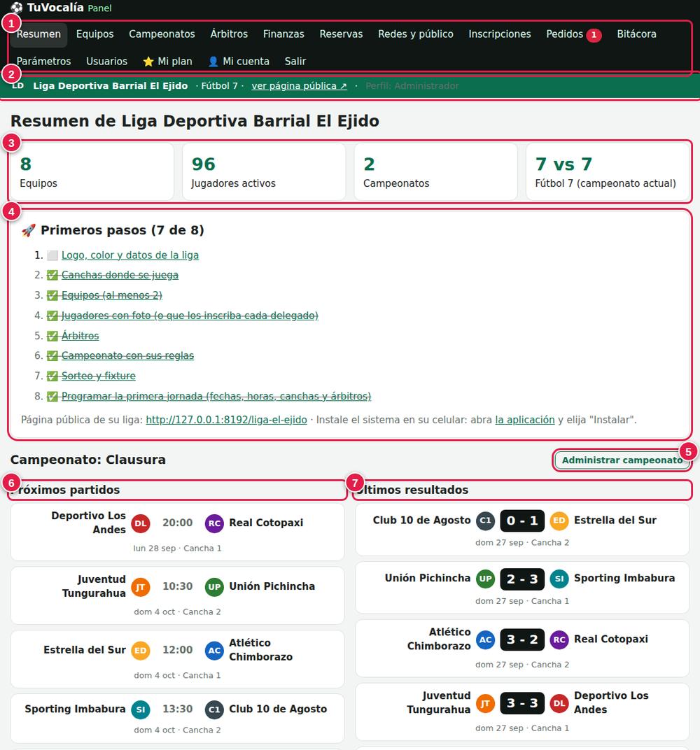Open step 'Logo, color y datos de la liga'
700x750 pixels.
point(130,255)
